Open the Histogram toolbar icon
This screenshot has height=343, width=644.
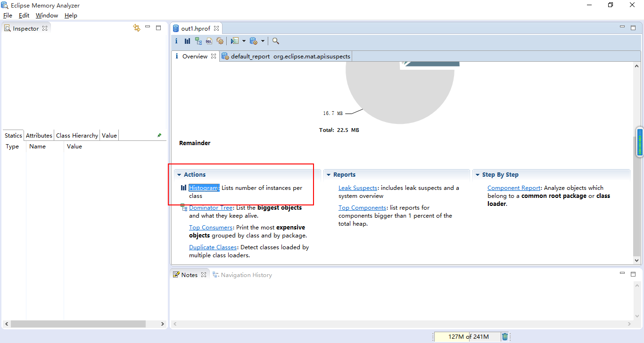tap(187, 41)
